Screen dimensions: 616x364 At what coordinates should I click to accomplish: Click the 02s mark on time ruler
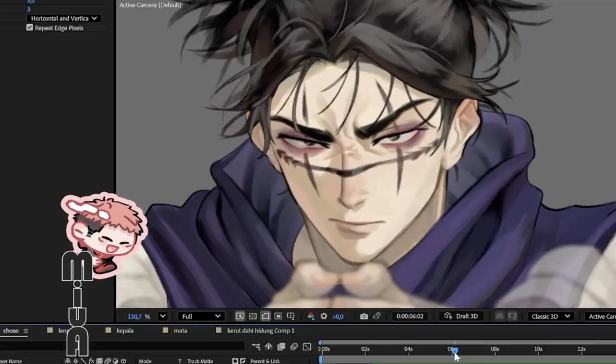(x=365, y=349)
